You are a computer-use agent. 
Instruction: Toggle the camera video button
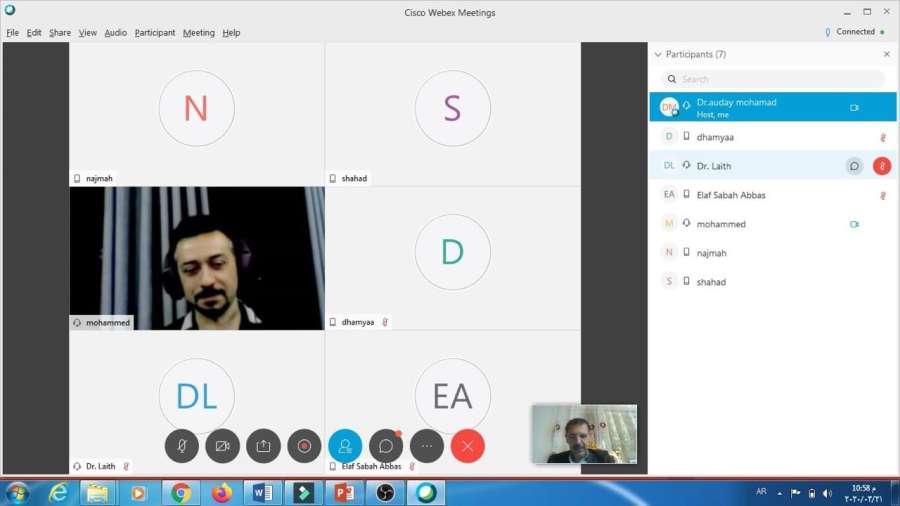(x=223, y=446)
